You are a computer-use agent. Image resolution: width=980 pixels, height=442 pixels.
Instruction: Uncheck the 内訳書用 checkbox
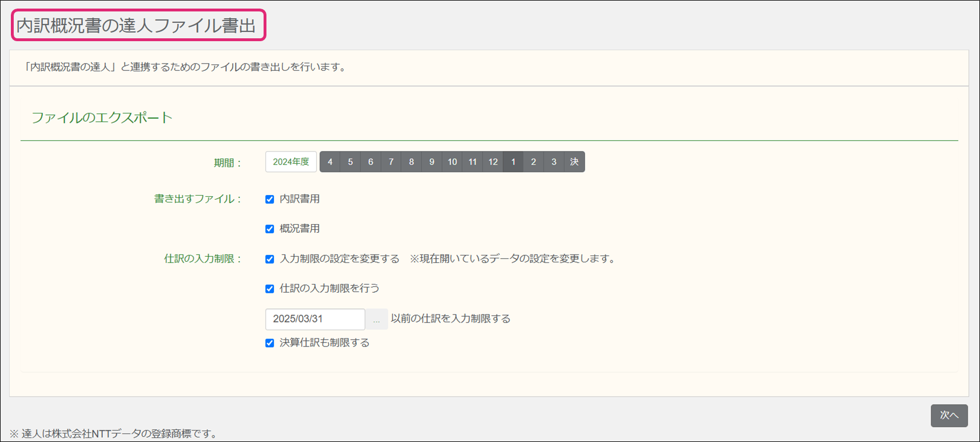tap(270, 199)
